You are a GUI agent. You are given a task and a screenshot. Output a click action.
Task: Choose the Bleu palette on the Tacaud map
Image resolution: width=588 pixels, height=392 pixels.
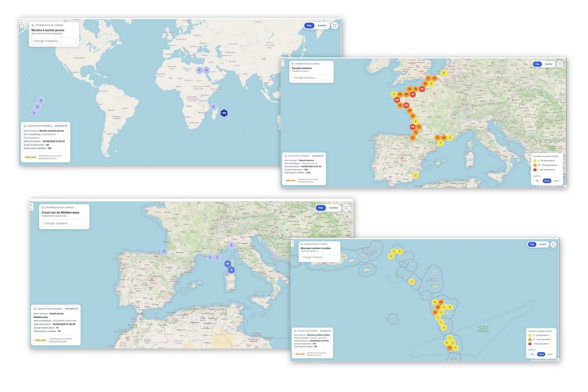(x=538, y=181)
